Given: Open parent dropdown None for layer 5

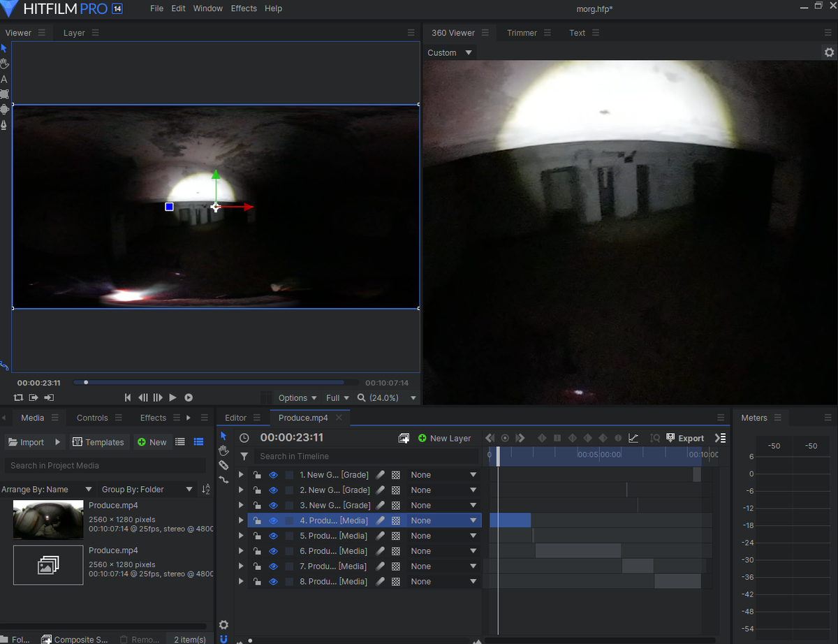Looking at the screenshot, I should (444, 536).
